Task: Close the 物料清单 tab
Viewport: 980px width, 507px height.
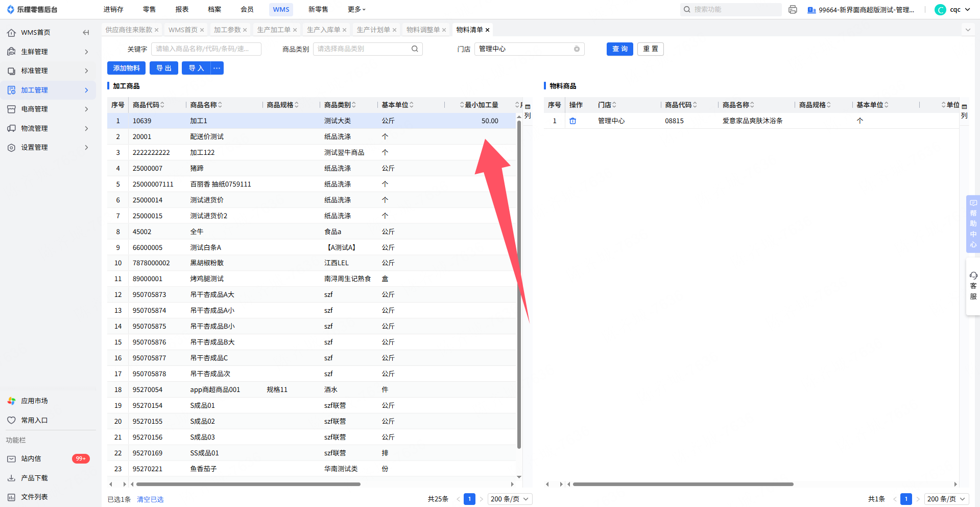Action: click(x=487, y=30)
